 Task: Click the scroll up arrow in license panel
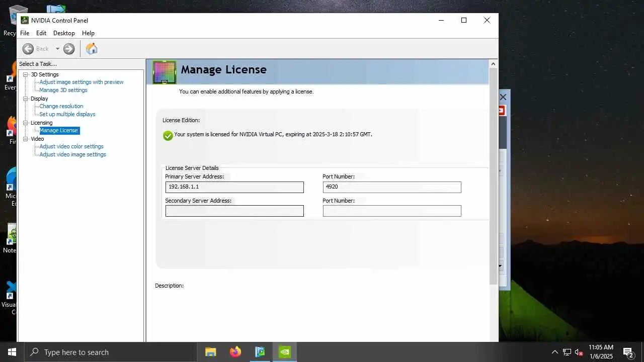tap(494, 64)
